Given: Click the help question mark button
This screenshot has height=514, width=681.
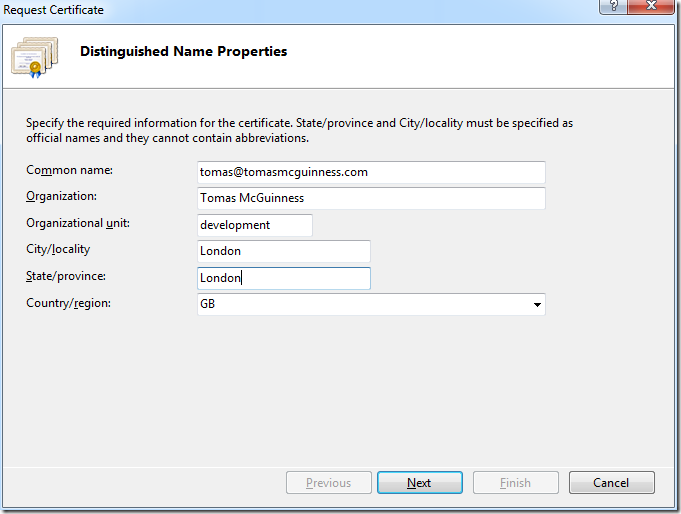Looking at the screenshot, I should point(613,6).
